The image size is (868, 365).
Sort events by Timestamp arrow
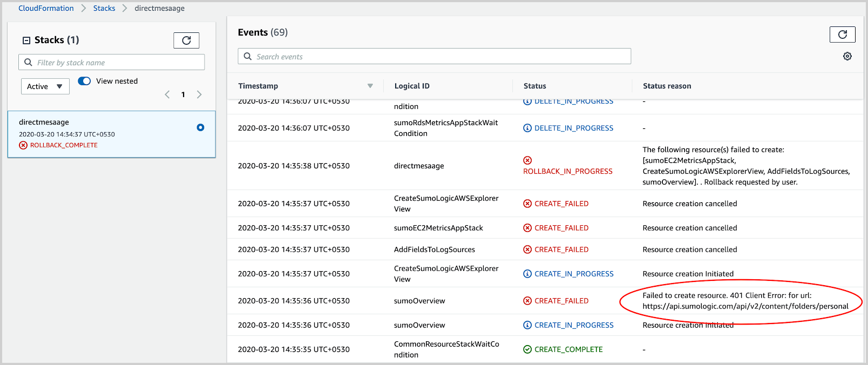click(x=370, y=86)
